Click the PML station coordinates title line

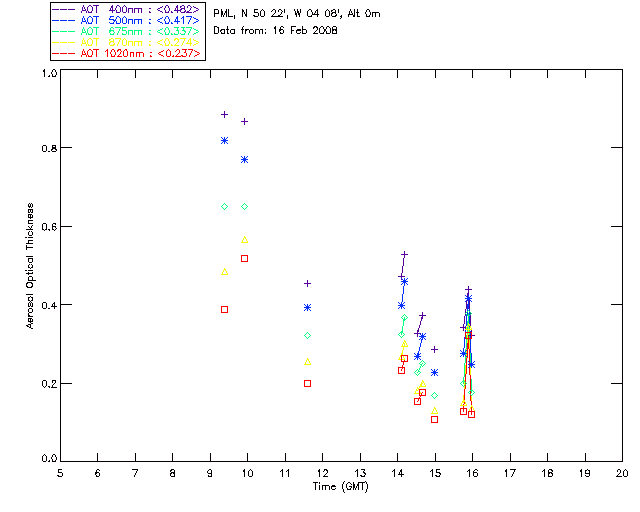pos(297,14)
